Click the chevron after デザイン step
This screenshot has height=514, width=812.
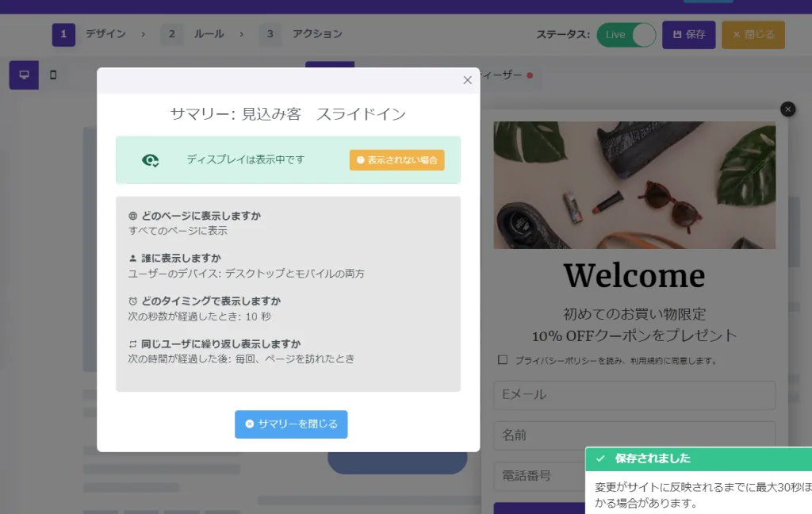[143, 34]
